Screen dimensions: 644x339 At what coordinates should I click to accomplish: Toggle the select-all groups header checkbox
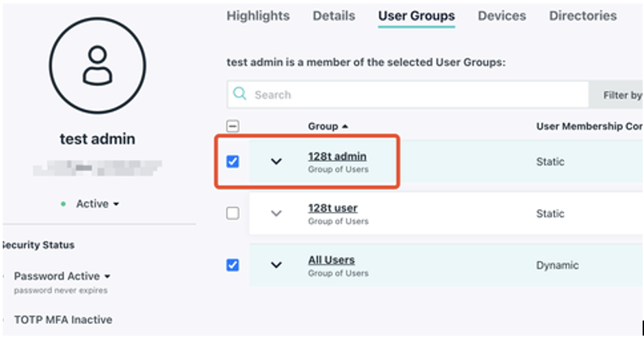pos(232,126)
